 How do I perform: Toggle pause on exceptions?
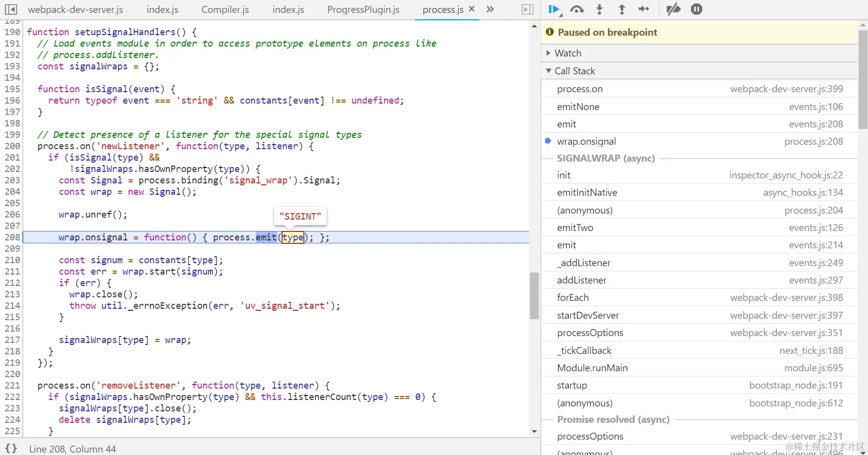tap(696, 9)
